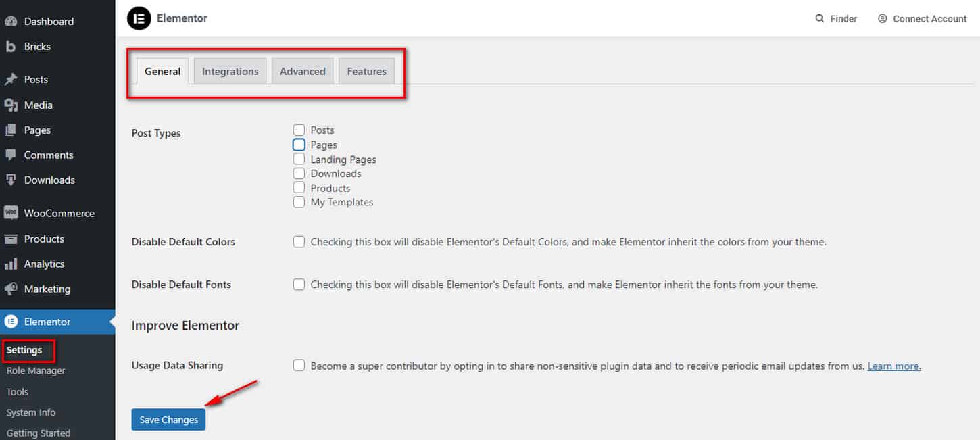Click the Analytics bar chart icon
Image resolution: width=980 pixels, height=440 pixels.
click(x=11, y=264)
